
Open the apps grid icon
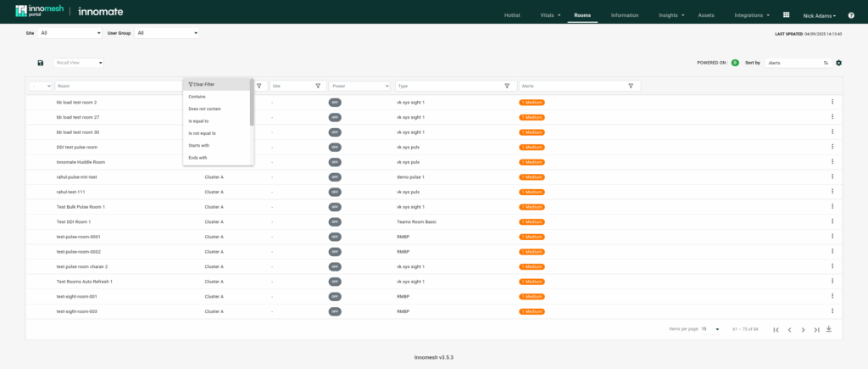tap(786, 15)
